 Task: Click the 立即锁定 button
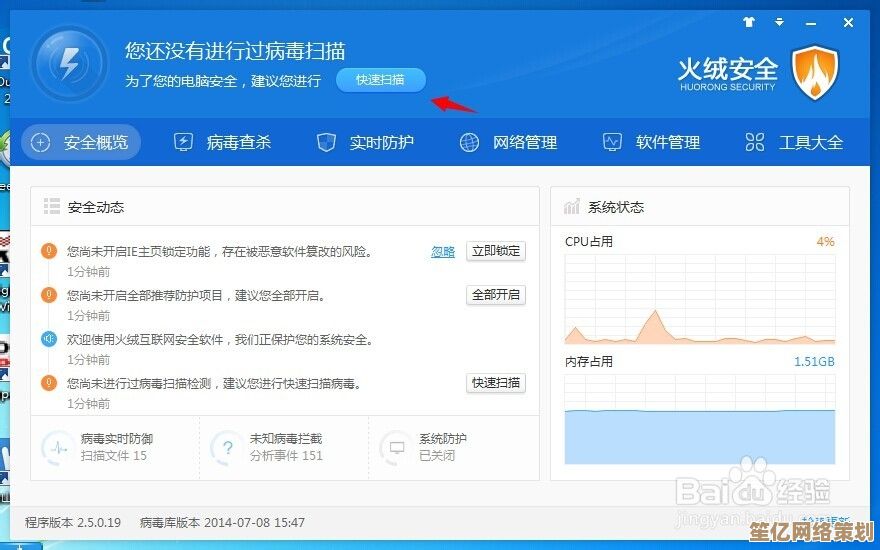coord(496,251)
